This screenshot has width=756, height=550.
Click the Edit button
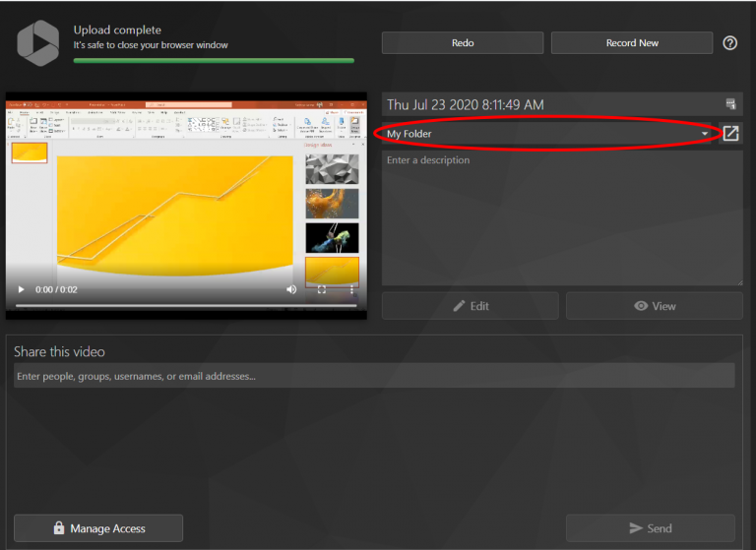[x=471, y=306]
